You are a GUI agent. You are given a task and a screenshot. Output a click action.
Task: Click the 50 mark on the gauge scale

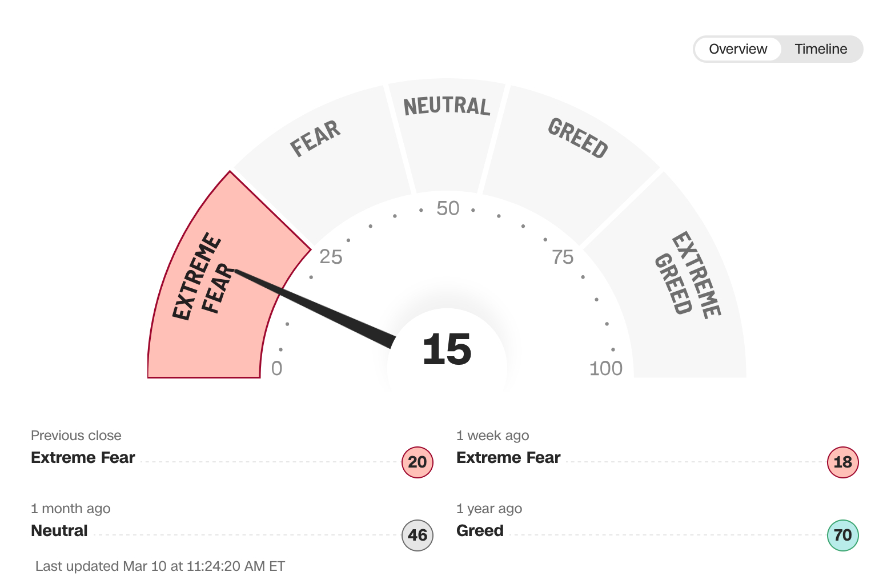(x=448, y=209)
